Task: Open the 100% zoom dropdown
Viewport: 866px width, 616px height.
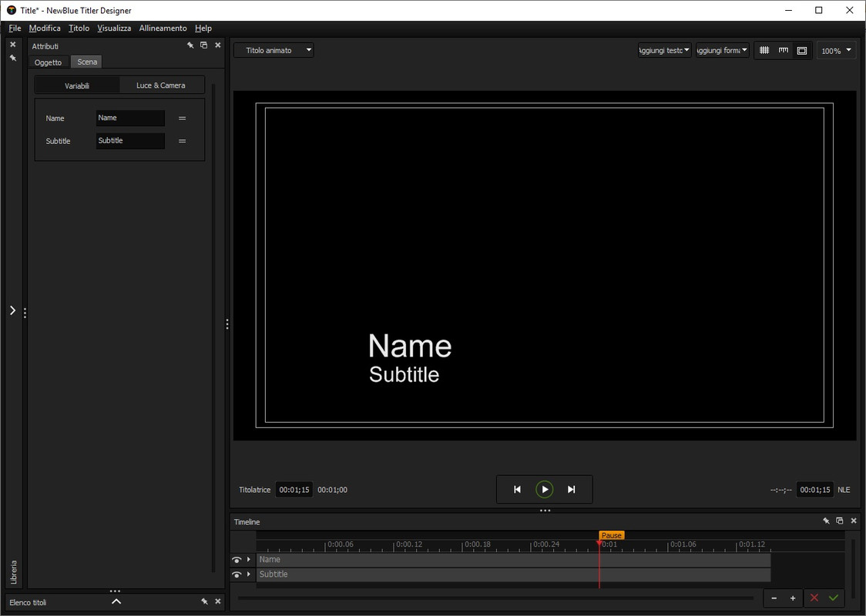Action: pyautogui.click(x=836, y=51)
